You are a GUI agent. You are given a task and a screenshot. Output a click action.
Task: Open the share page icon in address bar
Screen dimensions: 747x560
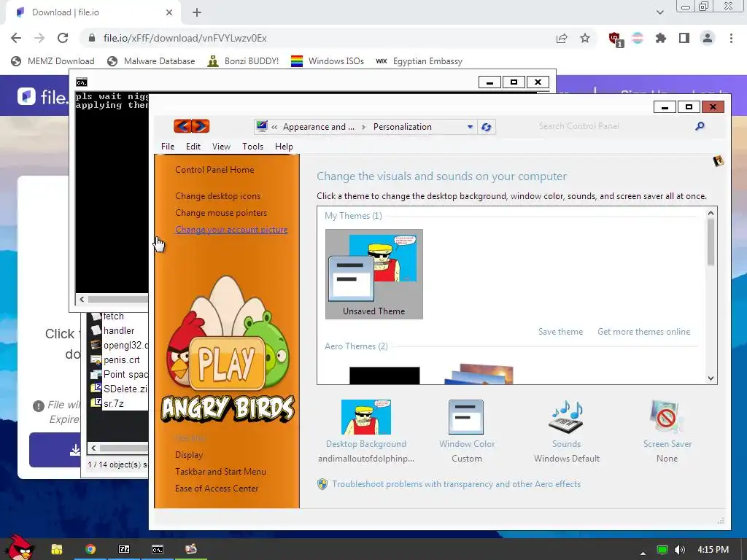[562, 38]
